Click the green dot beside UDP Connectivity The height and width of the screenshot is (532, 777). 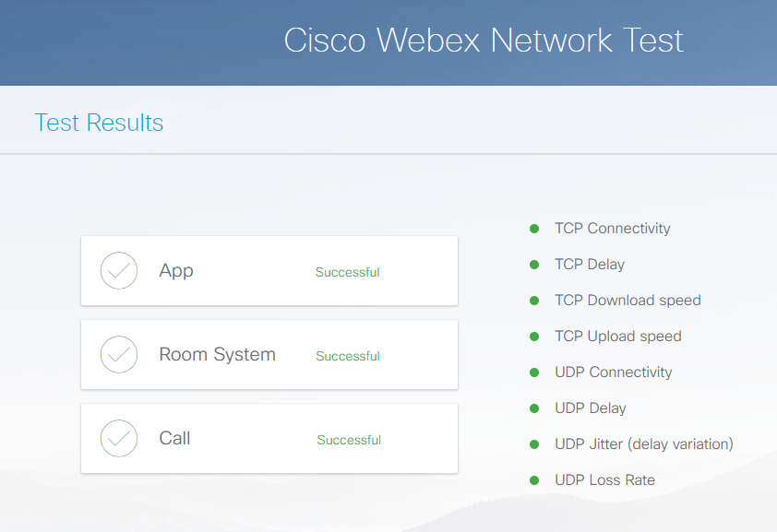click(534, 372)
